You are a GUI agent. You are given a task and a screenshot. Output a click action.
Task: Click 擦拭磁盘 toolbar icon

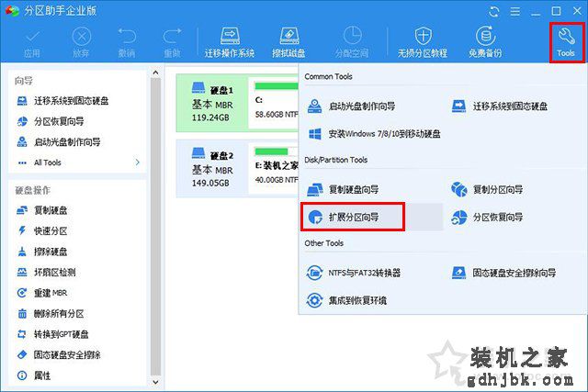[288, 42]
